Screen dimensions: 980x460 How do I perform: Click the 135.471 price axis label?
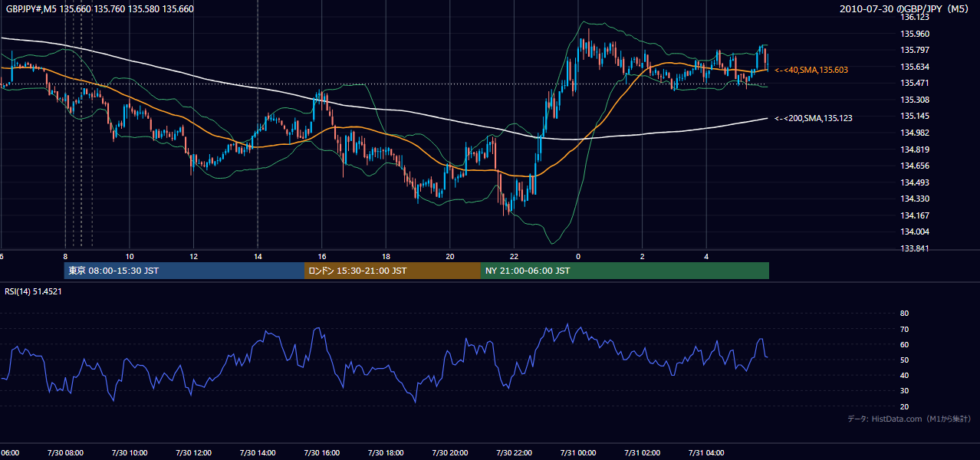coord(914,83)
